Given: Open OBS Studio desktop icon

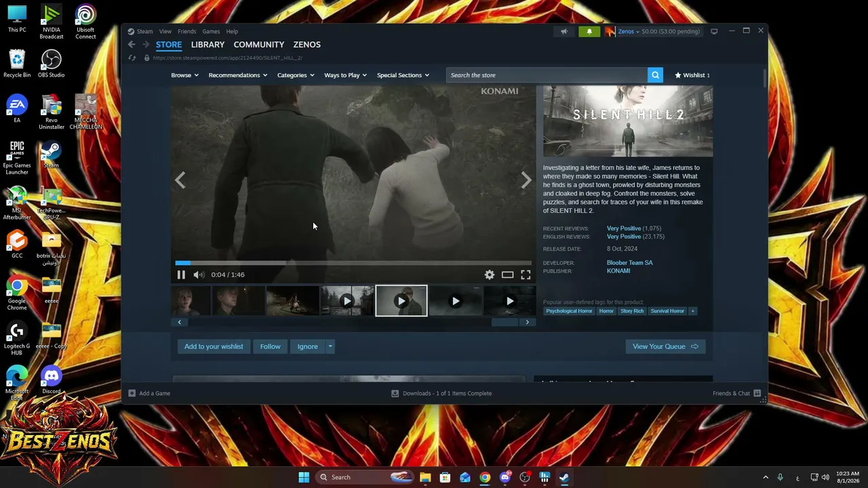Looking at the screenshot, I should click(52, 63).
